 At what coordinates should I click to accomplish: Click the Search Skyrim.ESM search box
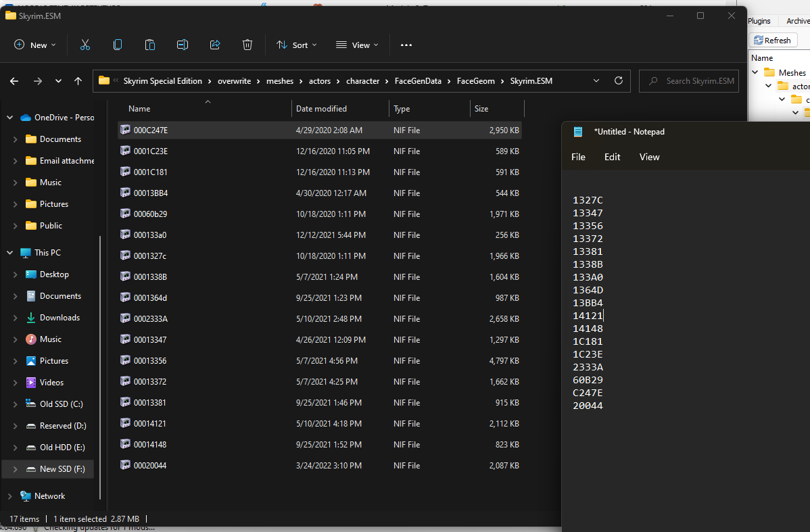688,81
